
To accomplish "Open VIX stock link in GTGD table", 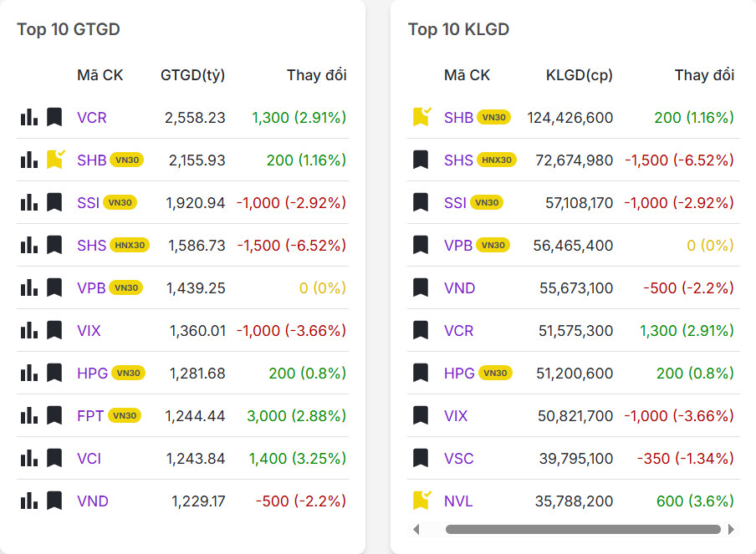I will pyautogui.click(x=89, y=330).
